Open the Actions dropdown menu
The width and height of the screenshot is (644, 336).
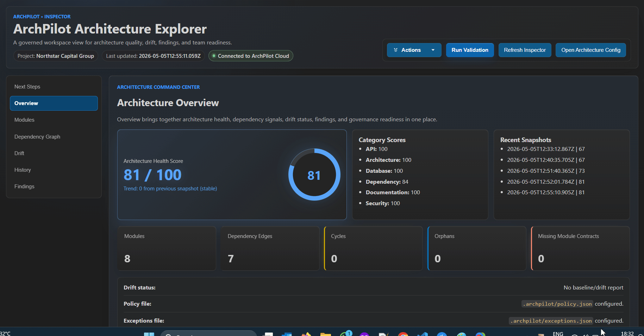[x=414, y=50]
